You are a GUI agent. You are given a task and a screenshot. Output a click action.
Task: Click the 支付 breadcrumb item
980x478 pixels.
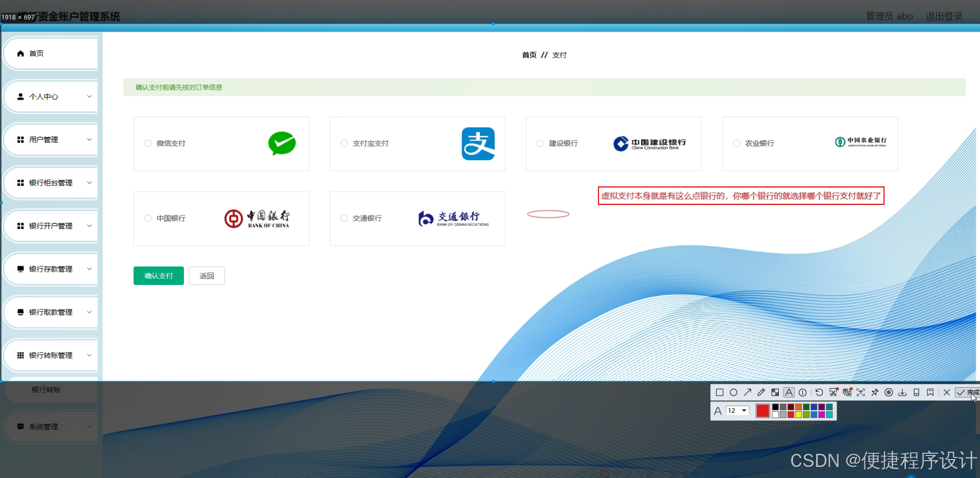tap(560, 55)
